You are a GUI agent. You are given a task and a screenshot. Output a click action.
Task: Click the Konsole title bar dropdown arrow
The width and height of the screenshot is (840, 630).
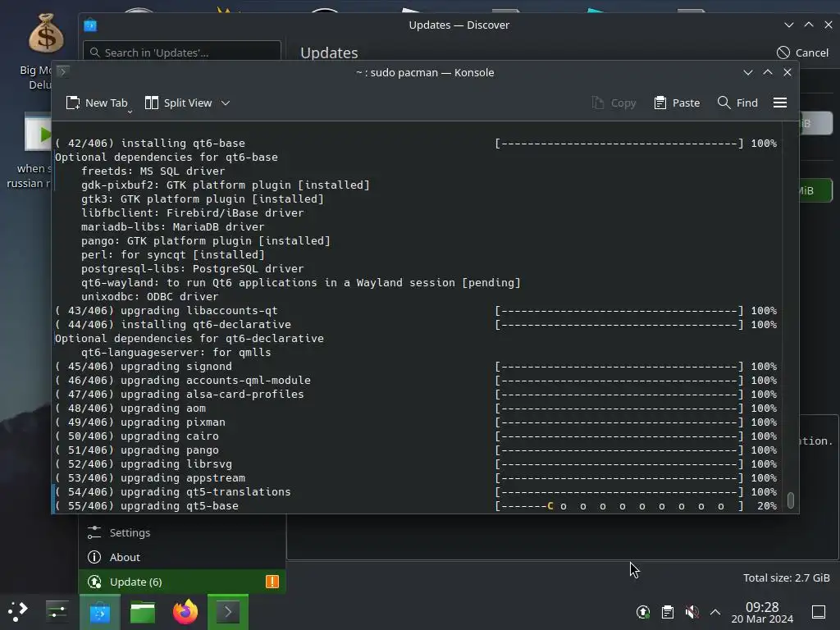pyautogui.click(x=748, y=72)
